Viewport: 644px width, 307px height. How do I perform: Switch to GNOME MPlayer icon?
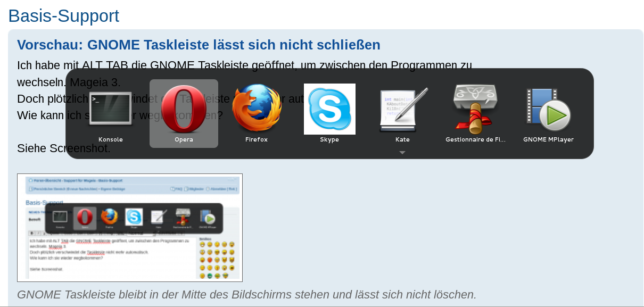click(548, 109)
